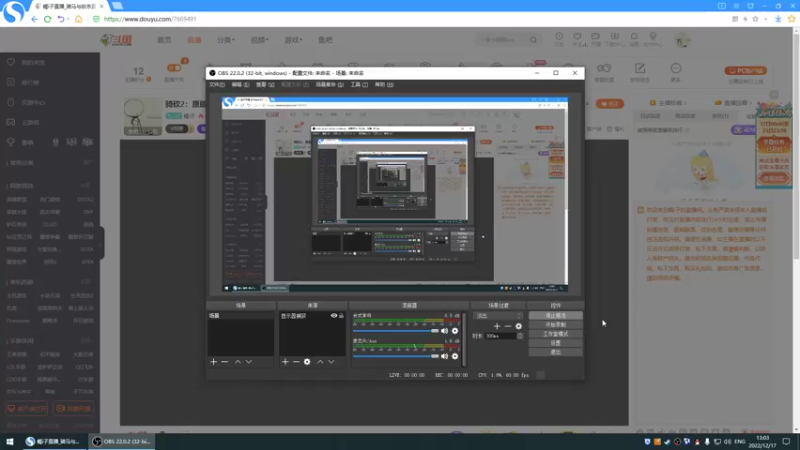Expand Douyu 分类 dropdown
800x450 pixels.
click(x=226, y=40)
